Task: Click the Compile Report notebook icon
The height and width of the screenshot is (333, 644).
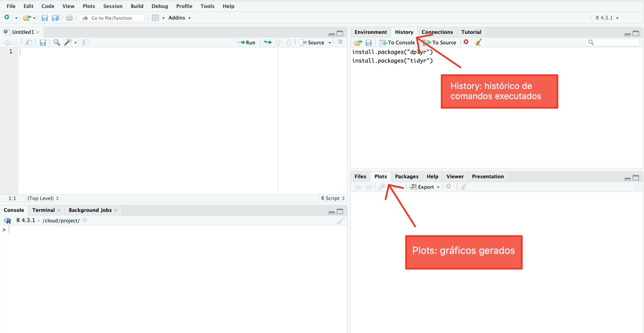Action: pos(86,42)
